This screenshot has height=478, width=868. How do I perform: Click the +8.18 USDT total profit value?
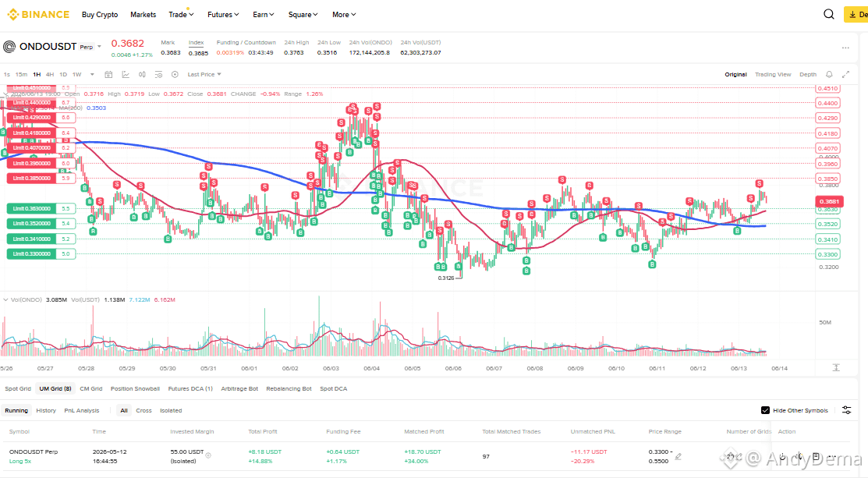264,451
